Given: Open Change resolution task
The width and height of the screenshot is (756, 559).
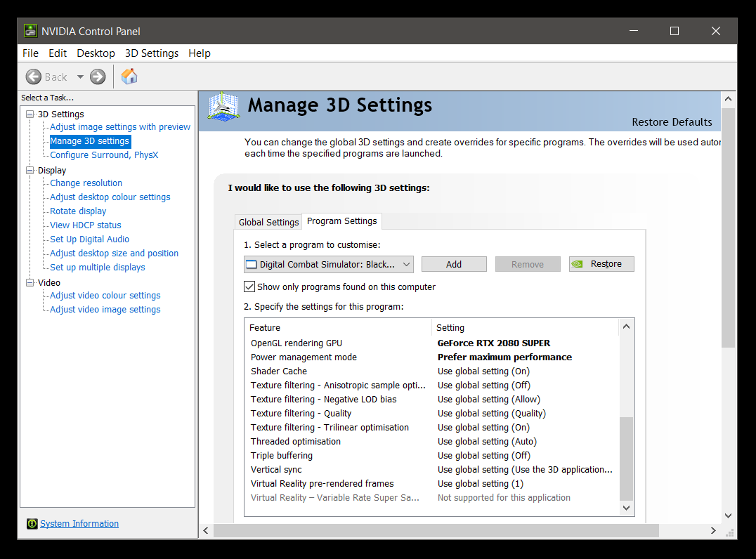Looking at the screenshot, I should click(86, 183).
